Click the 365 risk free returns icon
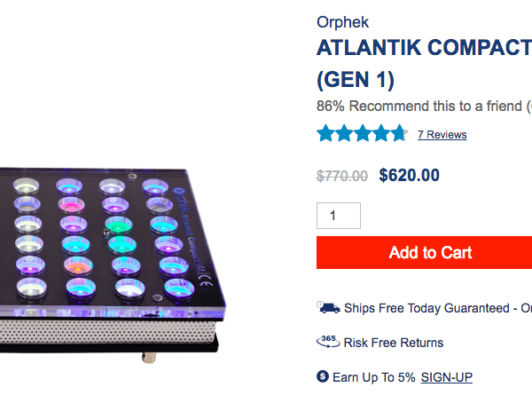Screen dimensions: 532x411 [x=328, y=342]
